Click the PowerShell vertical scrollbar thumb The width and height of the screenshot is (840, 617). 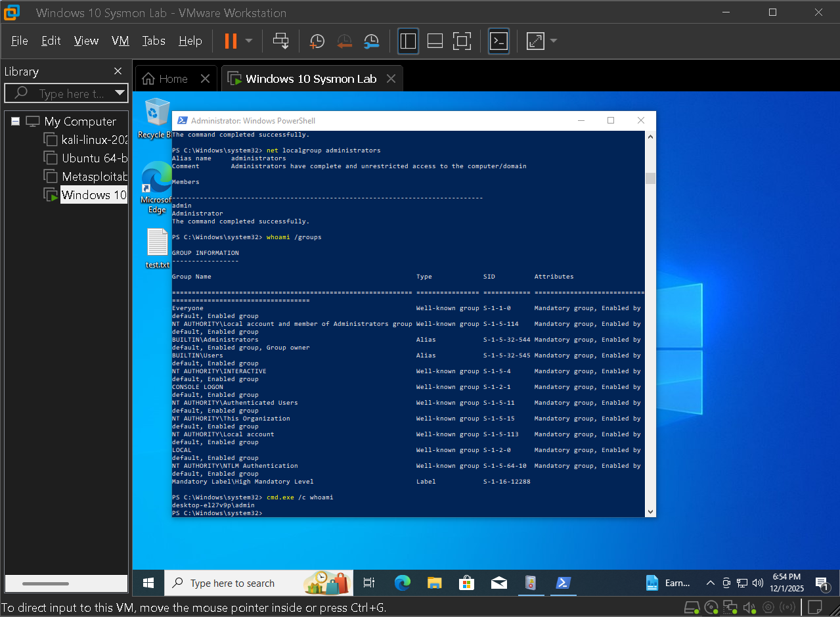pyautogui.click(x=650, y=179)
